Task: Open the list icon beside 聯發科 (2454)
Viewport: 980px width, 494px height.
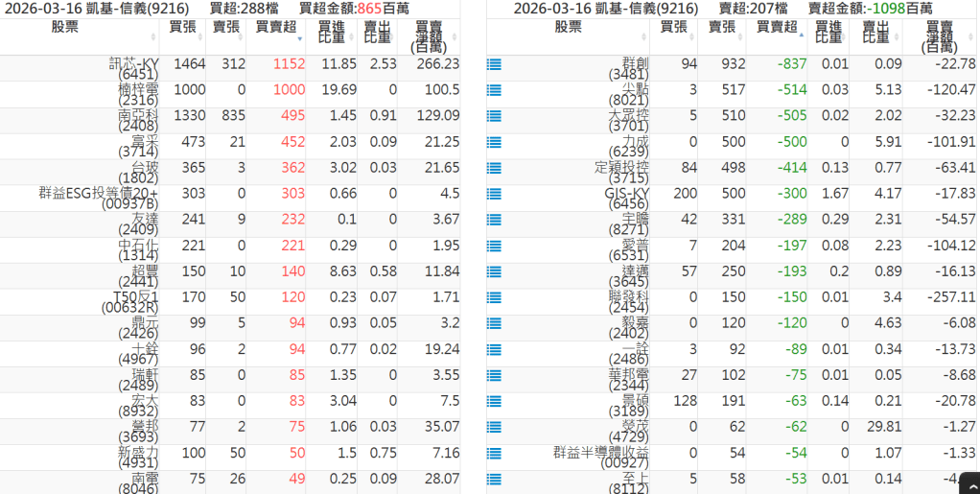Action: pos(495,297)
